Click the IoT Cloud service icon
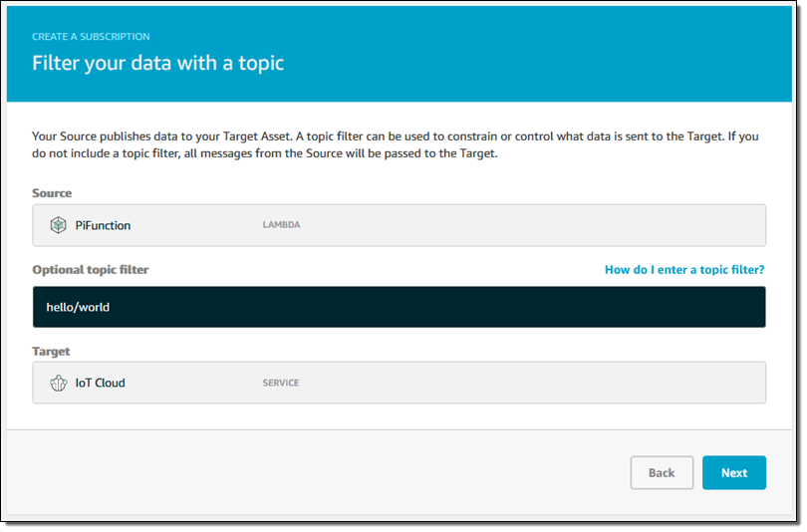Viewport: 807px width, 532px height. 59,383
